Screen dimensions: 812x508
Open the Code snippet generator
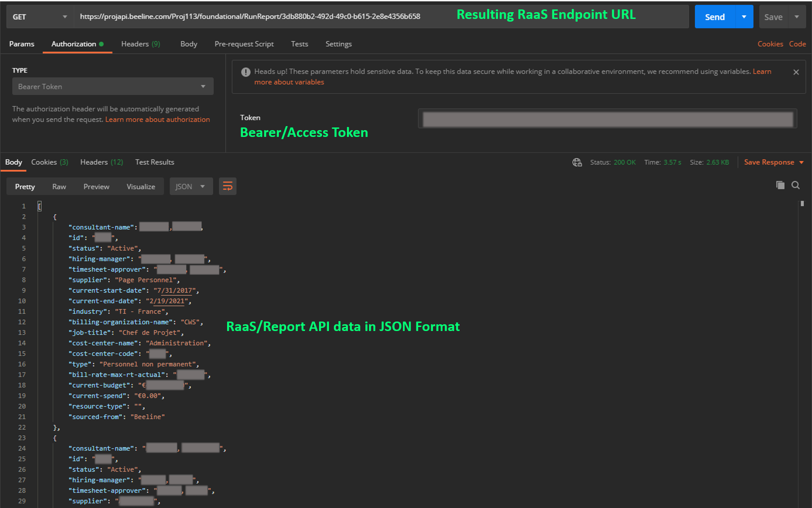coord(798,44)
